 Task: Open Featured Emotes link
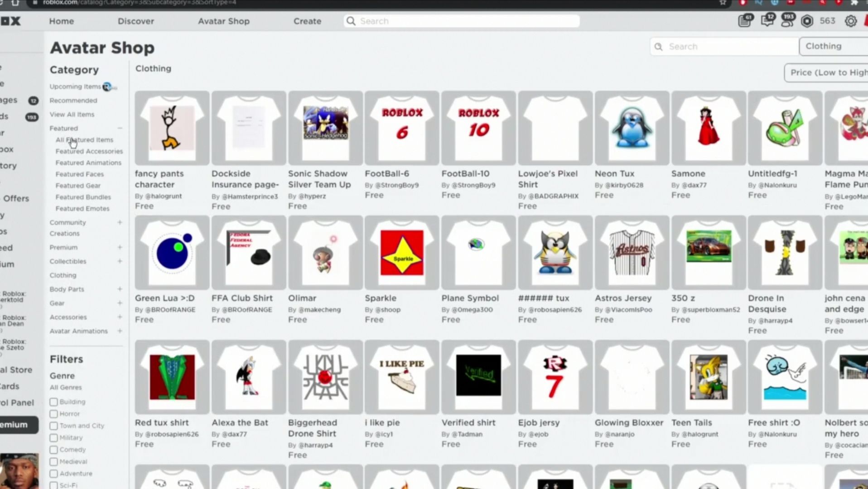click(x=82, y=209)
